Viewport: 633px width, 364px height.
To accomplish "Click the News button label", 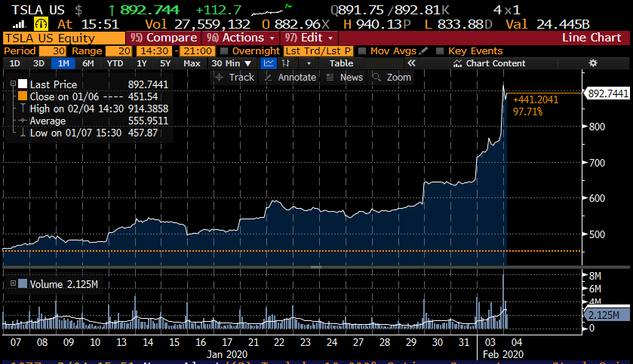I will pyautogui.click(x=352, y=78).
